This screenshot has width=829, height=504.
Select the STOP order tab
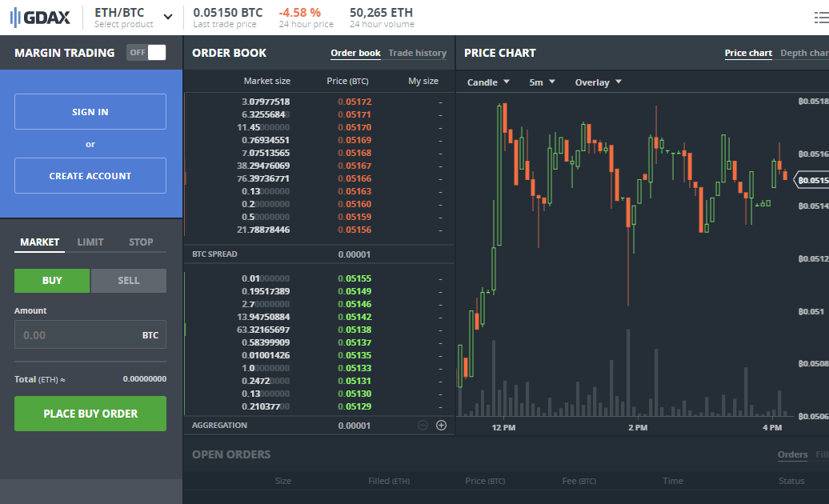pos(141,242)
